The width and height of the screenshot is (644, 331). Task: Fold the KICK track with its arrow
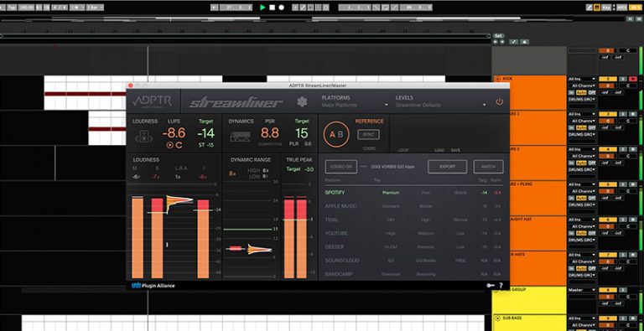click(x=498, y=79)
